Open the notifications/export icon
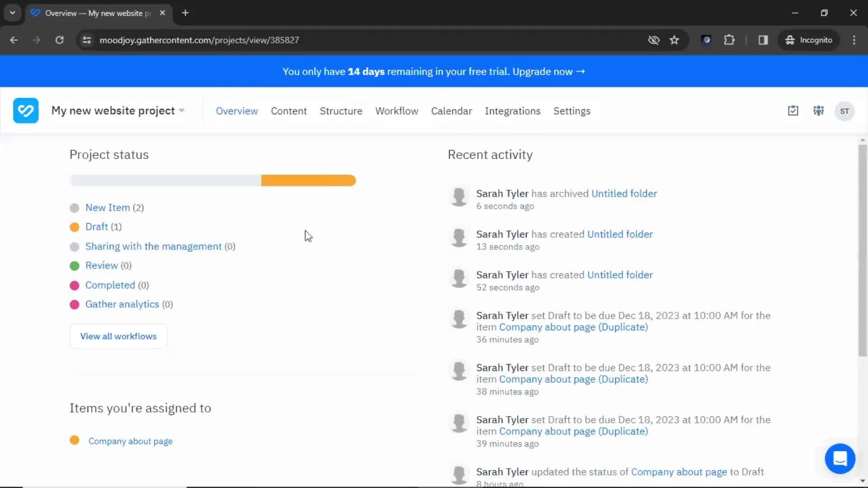 click(793, 111)
